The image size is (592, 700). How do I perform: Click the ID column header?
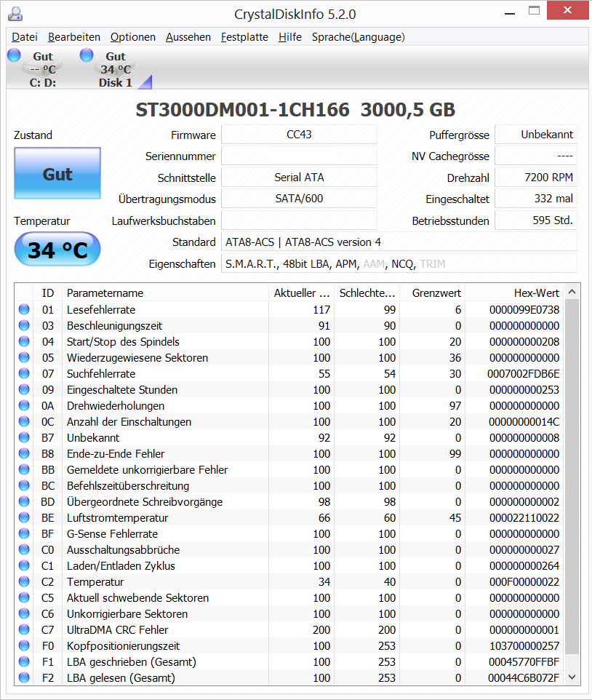click(48, 293)
